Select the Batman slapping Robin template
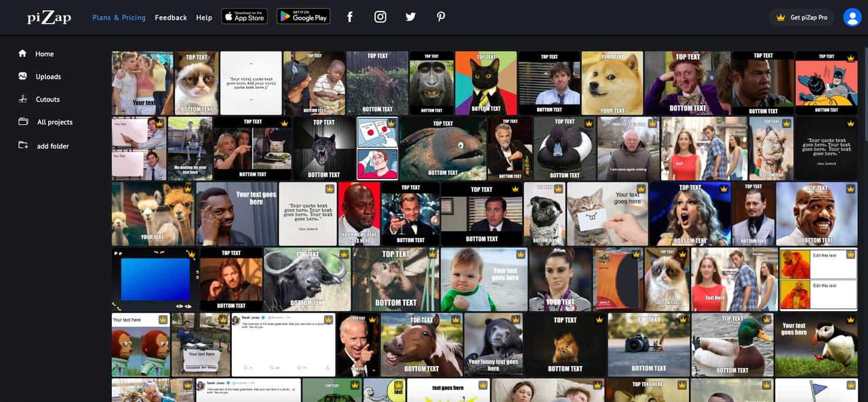 [826, 83]
